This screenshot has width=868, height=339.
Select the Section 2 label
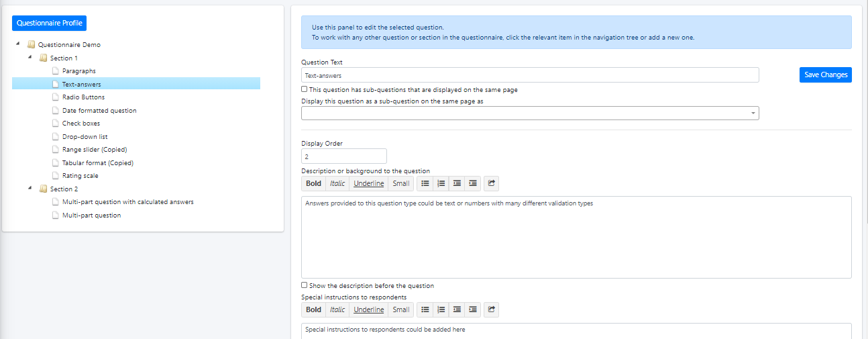[x=64, y=189]
